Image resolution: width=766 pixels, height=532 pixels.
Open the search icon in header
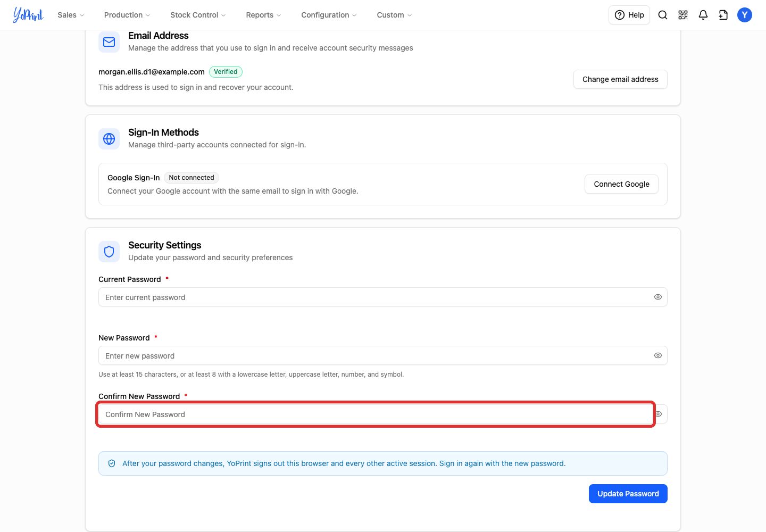[x=663, y=15]
